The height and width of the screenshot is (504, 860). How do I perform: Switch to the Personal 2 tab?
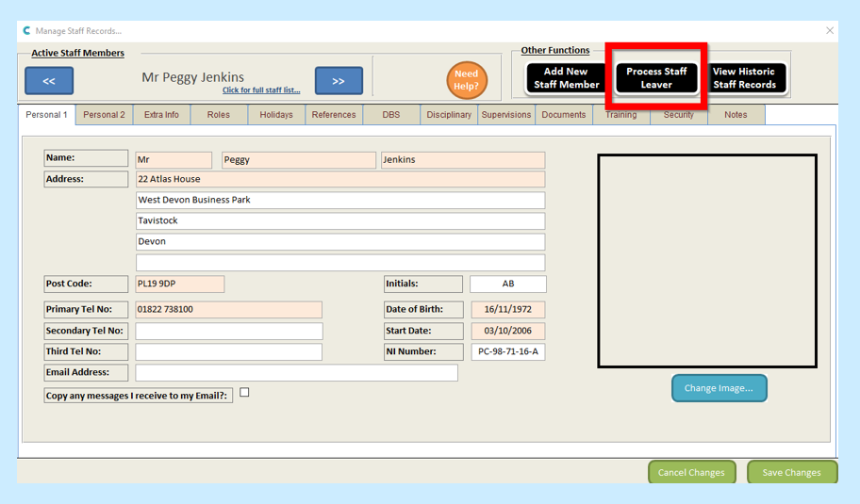104,115
